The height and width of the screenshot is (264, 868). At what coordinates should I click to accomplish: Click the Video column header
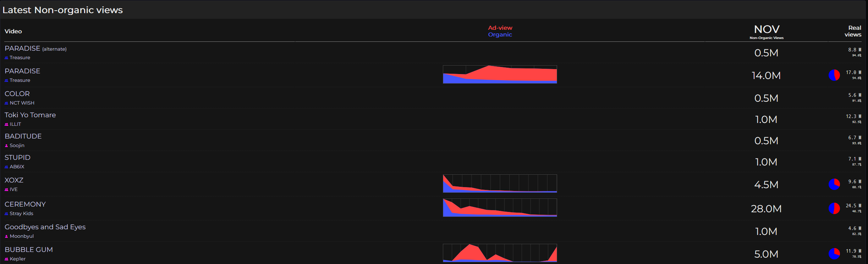(x=13, y=32)
